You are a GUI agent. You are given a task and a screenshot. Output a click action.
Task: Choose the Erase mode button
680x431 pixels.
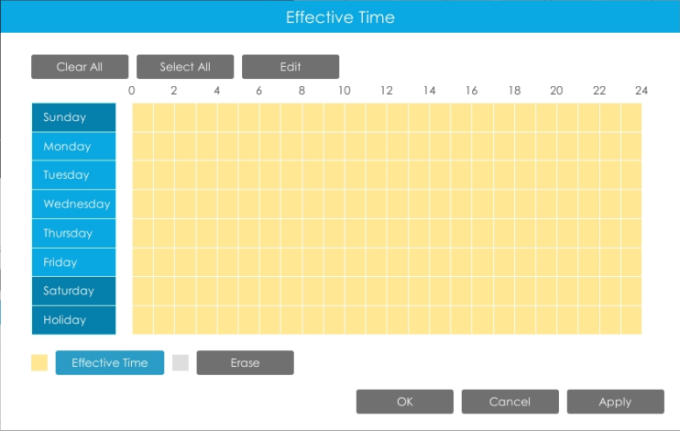(x=245, y=362)
